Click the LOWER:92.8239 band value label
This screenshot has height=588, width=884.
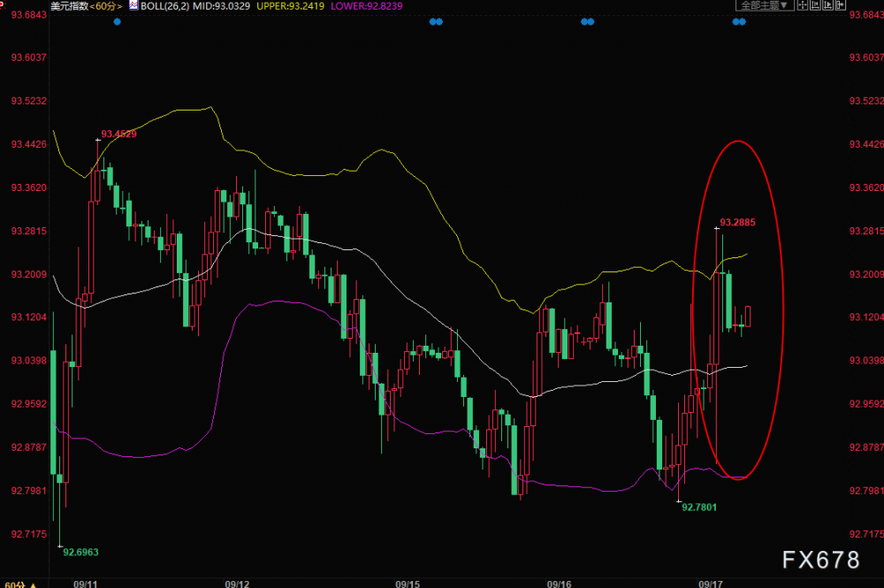point(367,6)
